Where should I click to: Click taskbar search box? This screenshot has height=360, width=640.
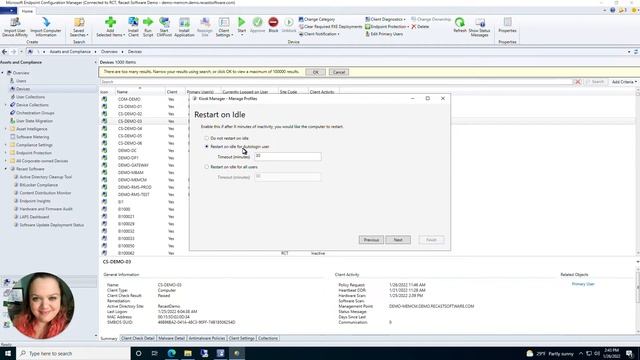pos(73,353)
